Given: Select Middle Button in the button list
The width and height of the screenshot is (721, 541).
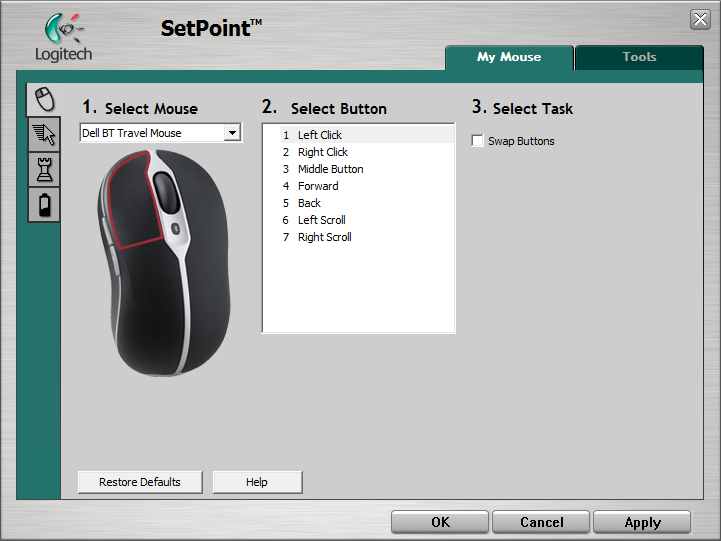Looking at the screenshot, I should pos(367,169).
